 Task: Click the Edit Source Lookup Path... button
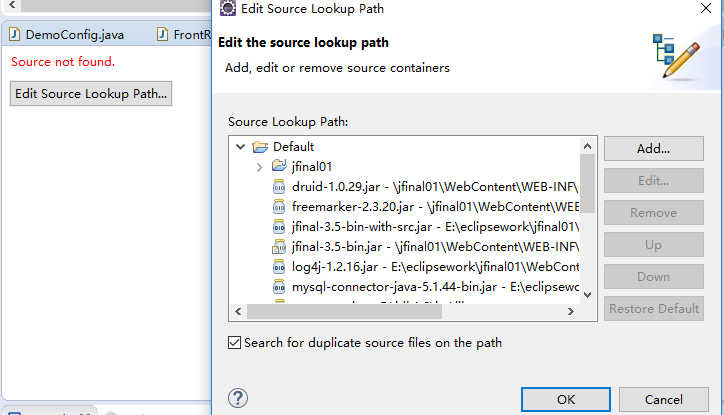91,94
